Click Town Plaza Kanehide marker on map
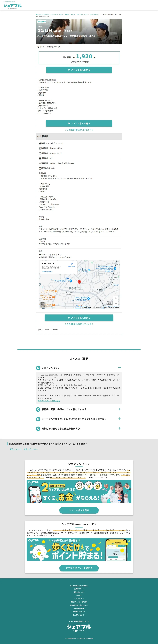This screenshot has height=644, width=158. (x=115, y=268)
